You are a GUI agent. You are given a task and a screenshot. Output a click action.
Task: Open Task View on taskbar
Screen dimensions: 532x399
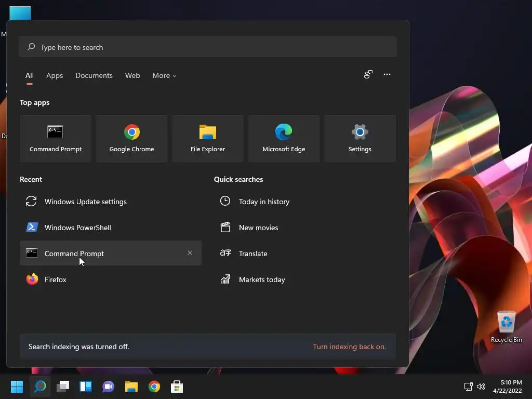(63, 387)
